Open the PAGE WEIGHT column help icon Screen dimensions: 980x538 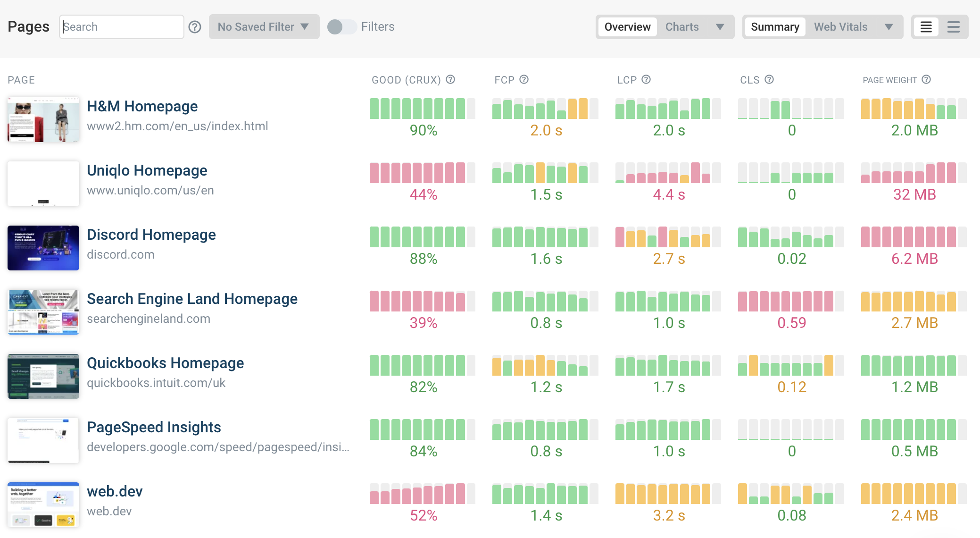click(926, 80)
